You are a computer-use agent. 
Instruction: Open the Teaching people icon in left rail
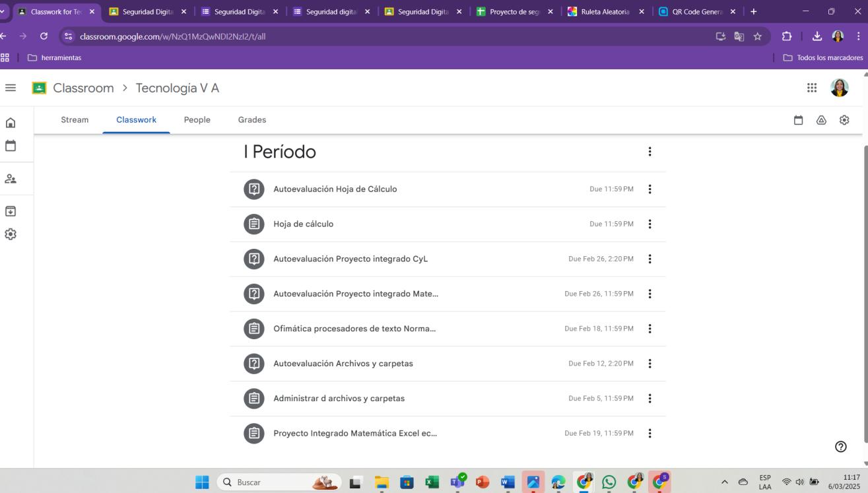click(x=11, y=179)
